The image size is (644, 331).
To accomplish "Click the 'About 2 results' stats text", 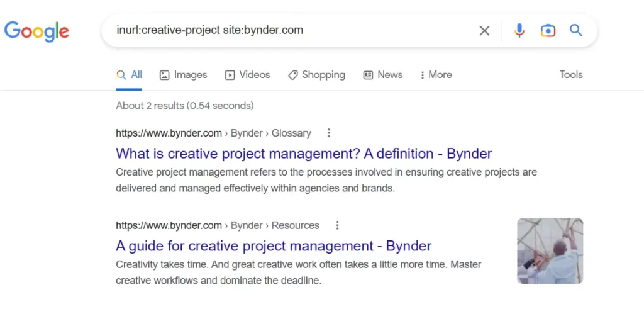I will [x=185, y=106].
